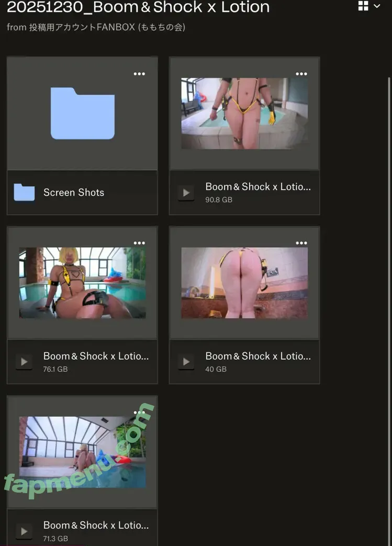Switch to grid view layout icon
Screen dimensions: 392x546
[363, 6]
